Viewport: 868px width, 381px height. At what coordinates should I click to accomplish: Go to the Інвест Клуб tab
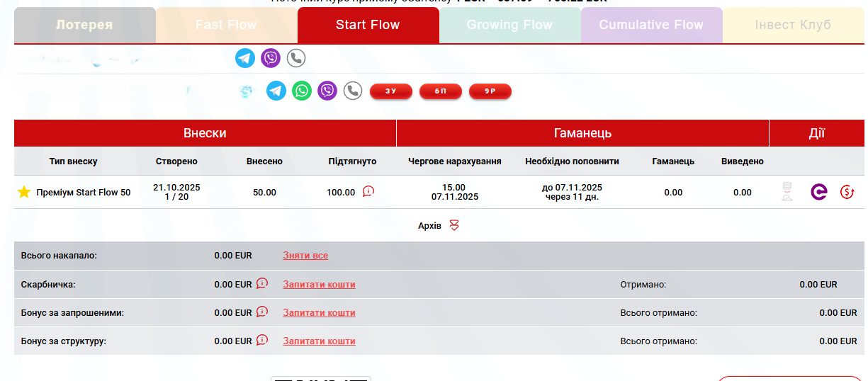point(794,25)
